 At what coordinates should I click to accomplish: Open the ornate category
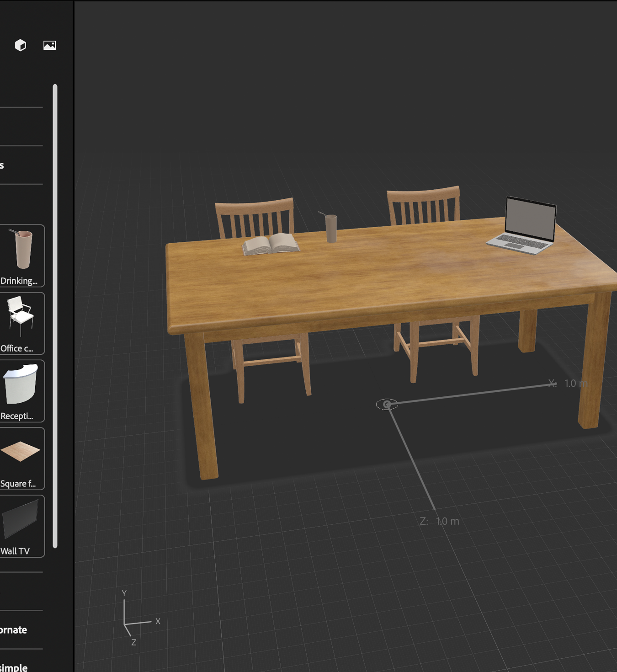[14, 629]
